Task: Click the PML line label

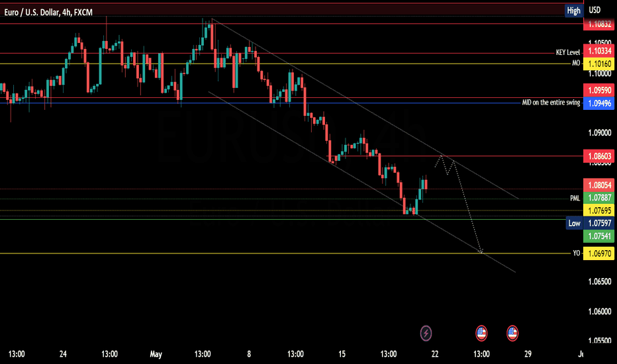Action: point(575,199)
